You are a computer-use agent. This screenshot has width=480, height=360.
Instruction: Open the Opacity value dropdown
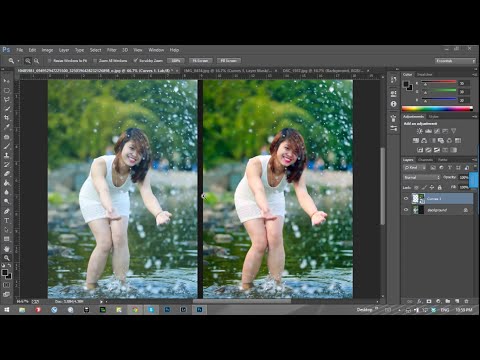464,177
